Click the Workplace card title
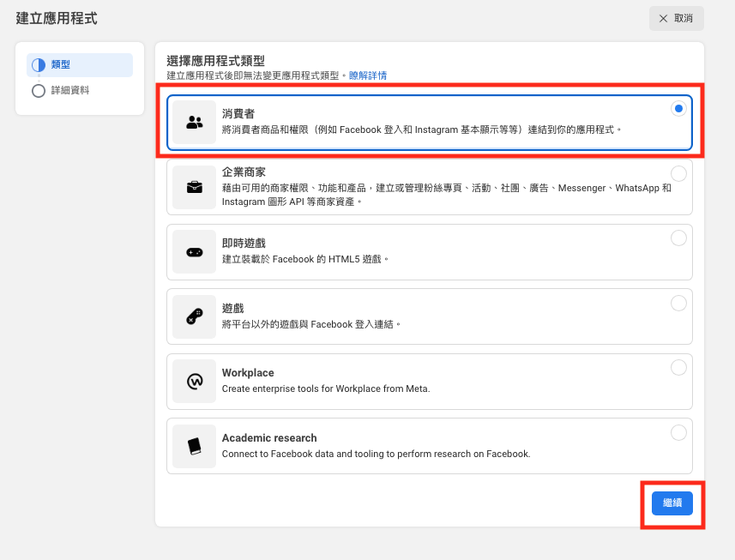Viewport: 735px width, 560px height. (x=248, y=373)
